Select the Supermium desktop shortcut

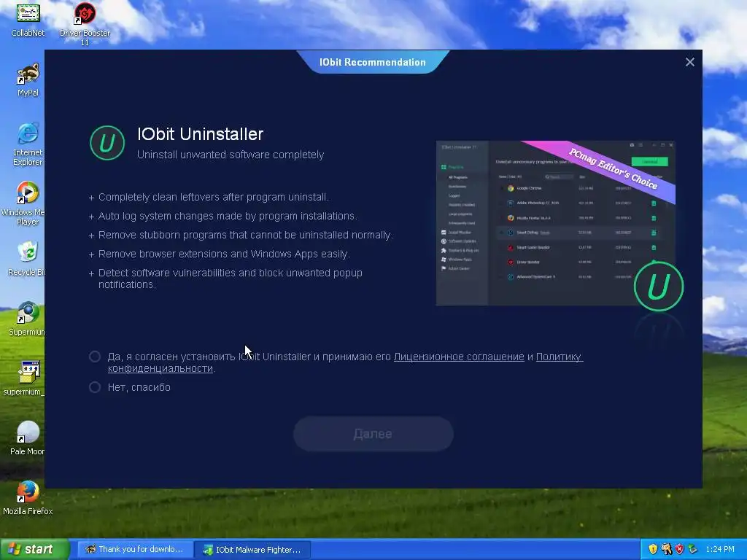[27, 319]
